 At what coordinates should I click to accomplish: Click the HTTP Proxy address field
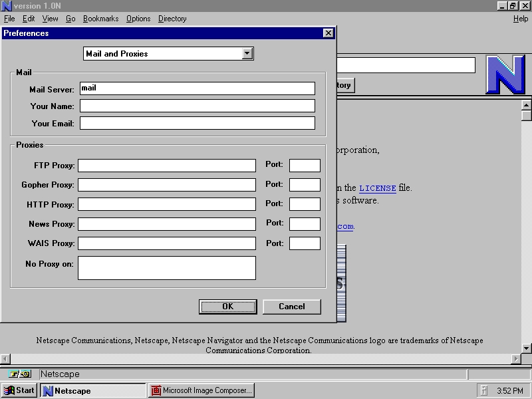coord(166,204)
